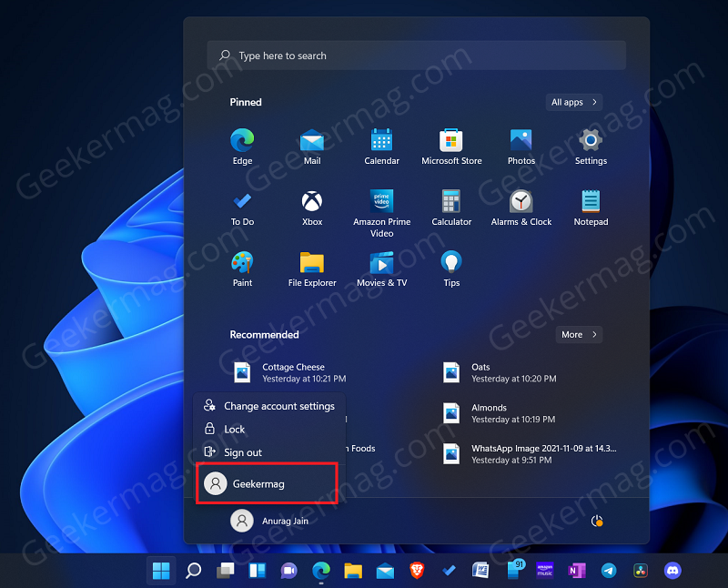728x588 pixels.
Task: Open the Mail pinned app
Action: coord(312,147)
